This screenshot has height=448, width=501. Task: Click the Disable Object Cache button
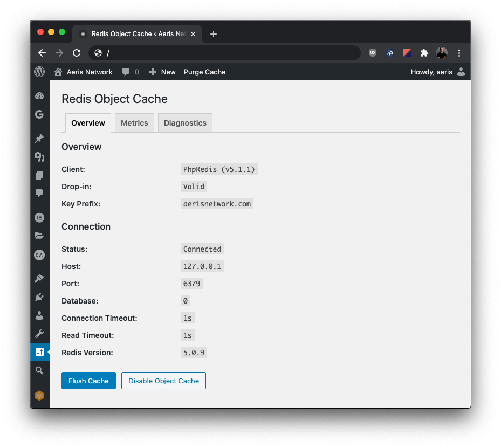tap(163, 381)
